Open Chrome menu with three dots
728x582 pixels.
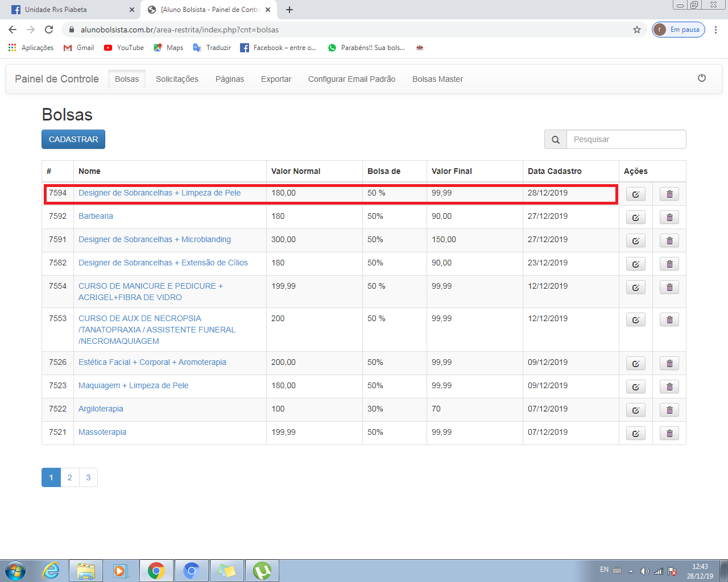coord(715,30)
